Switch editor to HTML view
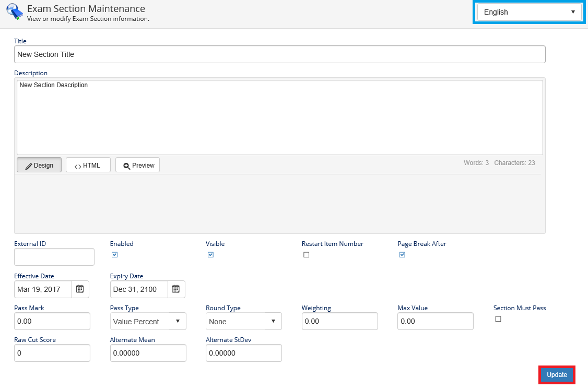 [x=88, y=165]
